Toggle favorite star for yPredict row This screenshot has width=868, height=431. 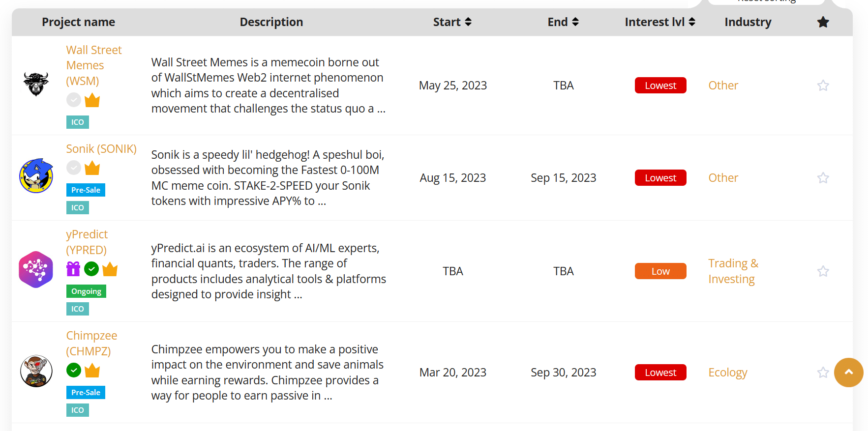823,271
